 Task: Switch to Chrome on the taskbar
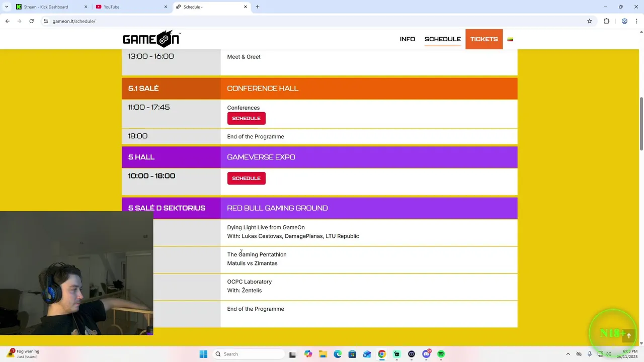coord(382,354)
